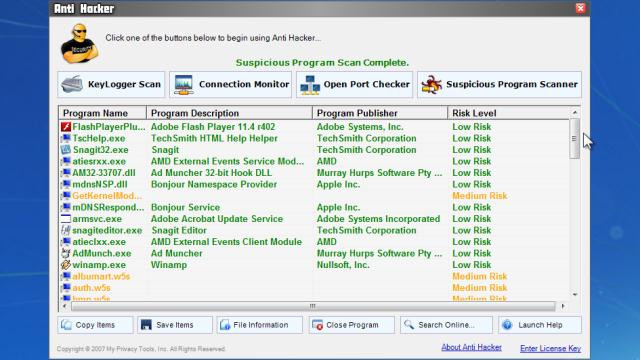Click the keyboard icon on KeyLogger Scan

point(72,84)
